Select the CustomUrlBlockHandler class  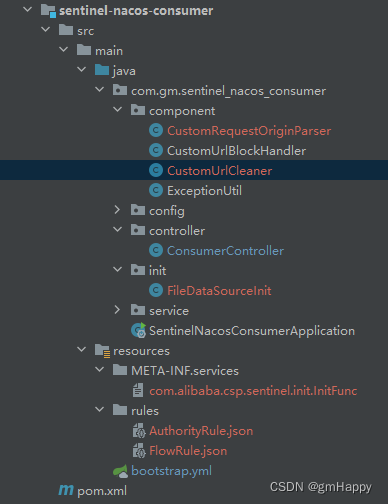[x=236, y=151]
